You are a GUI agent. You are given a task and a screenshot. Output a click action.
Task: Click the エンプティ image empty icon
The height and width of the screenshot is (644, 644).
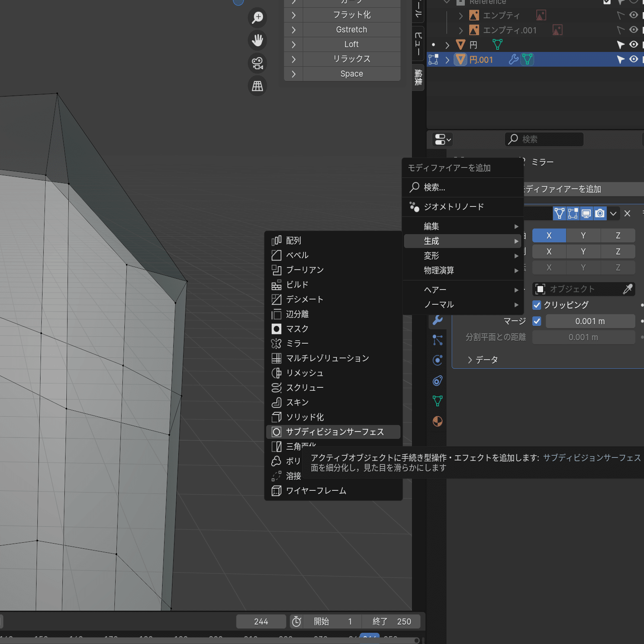pos(474,16)
